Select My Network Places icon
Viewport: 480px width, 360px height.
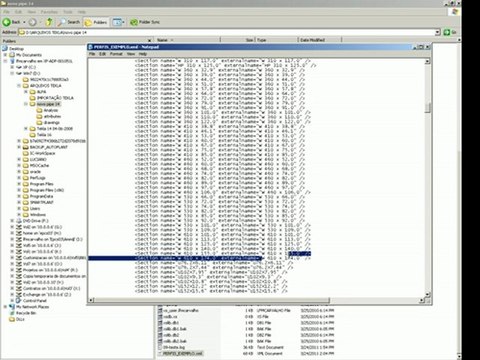[12, 307]
